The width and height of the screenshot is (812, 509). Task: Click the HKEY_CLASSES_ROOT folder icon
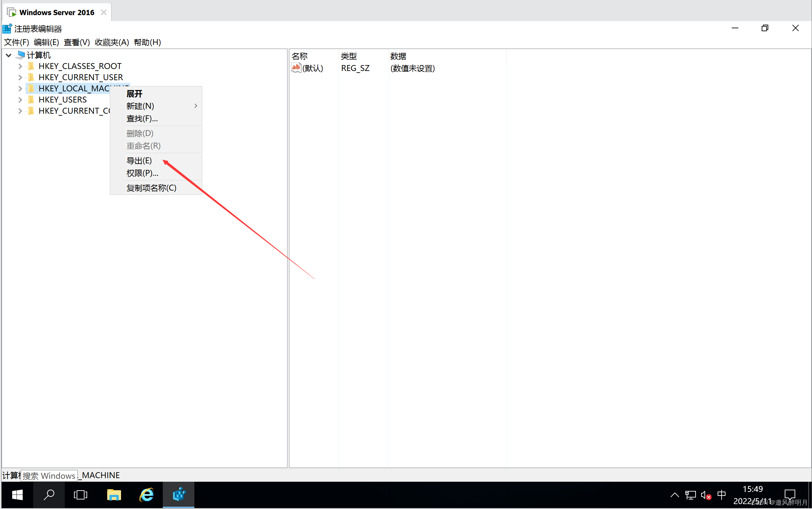tap(31, 66)
